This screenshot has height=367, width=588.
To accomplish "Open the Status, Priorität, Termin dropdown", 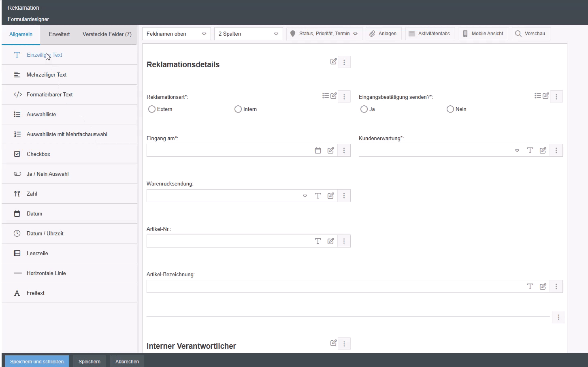I will click(x=324, y=34).
